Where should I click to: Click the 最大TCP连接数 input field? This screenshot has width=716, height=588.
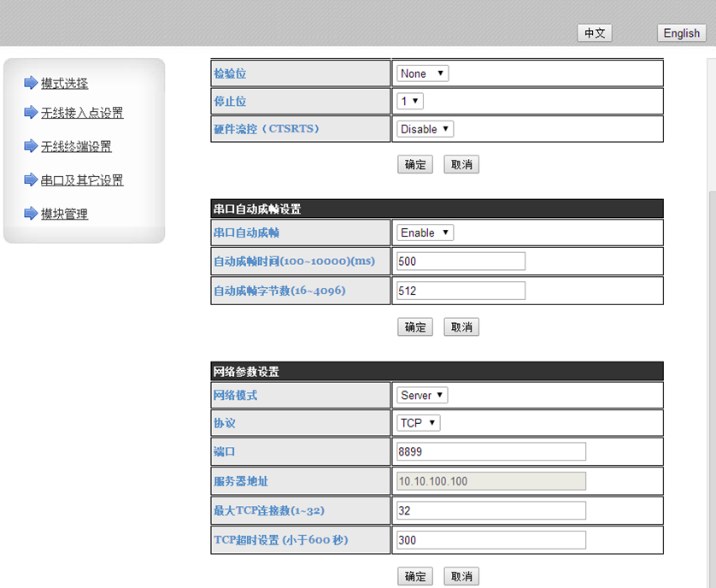coord(491,510)
